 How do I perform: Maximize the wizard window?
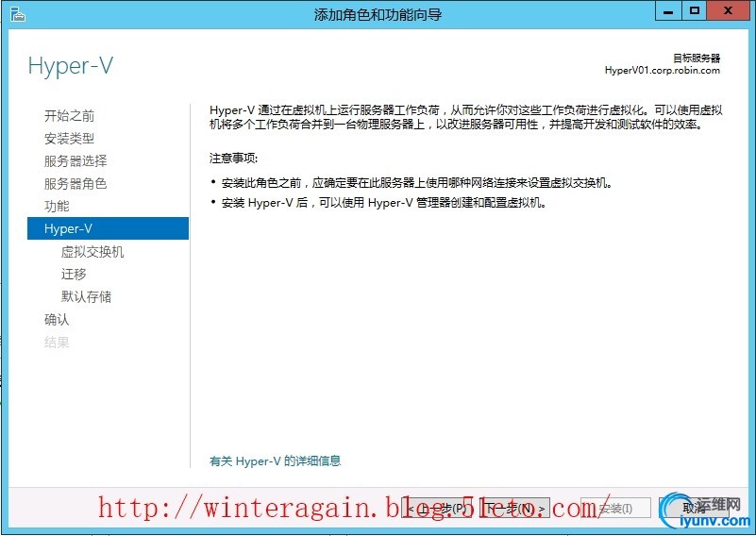[695, 11]
